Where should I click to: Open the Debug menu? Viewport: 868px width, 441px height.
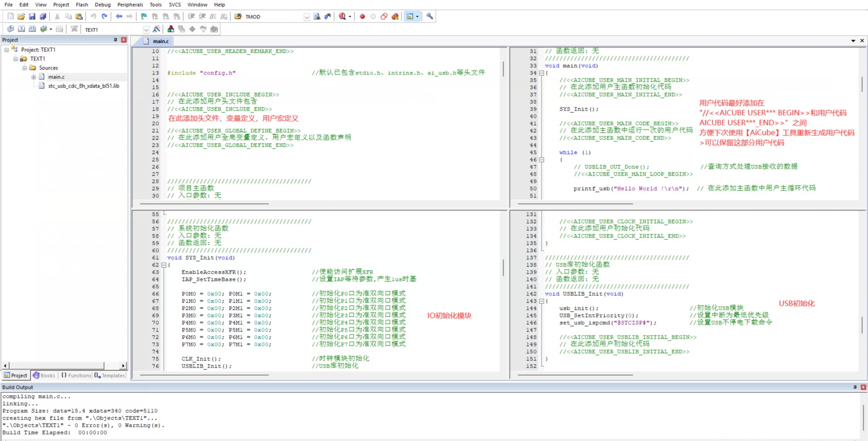(x=103, y=4)
